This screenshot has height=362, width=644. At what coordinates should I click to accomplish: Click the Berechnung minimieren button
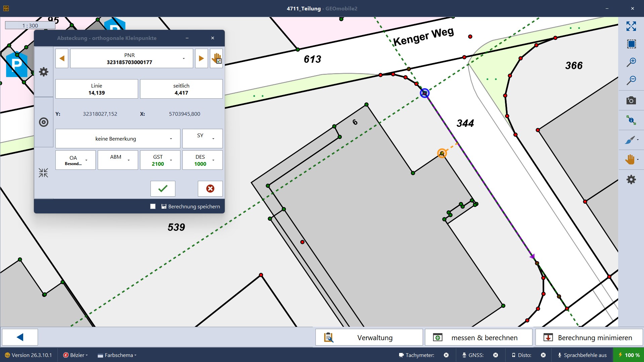tap(589, 338)
